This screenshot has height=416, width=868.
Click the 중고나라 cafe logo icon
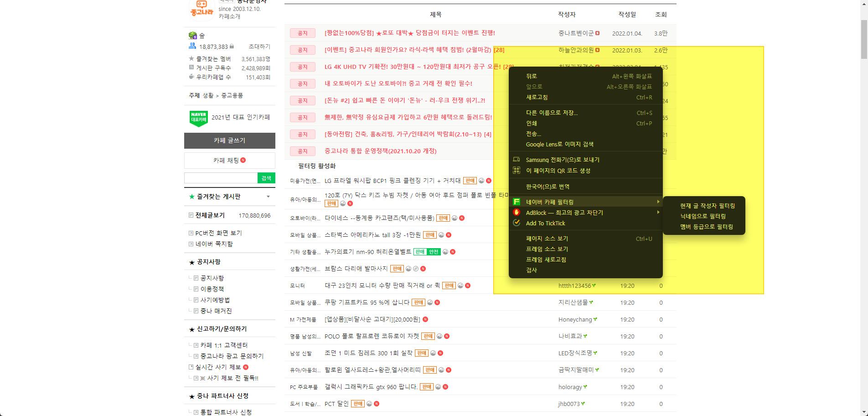click(x=201, y=9)
